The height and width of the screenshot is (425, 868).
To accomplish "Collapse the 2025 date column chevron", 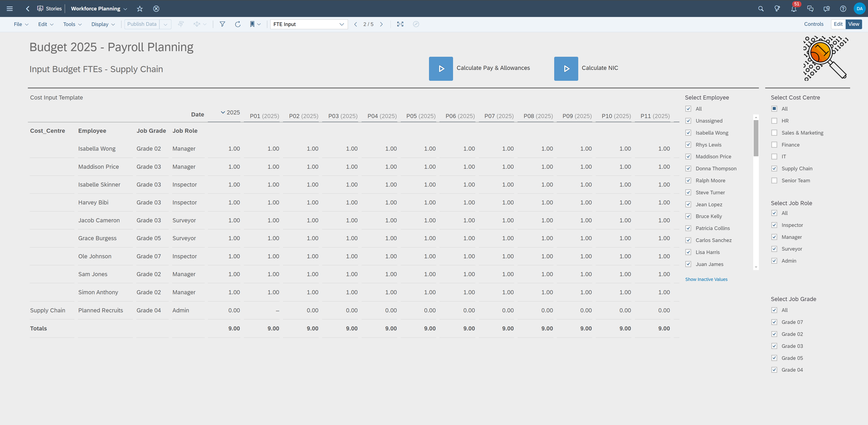I will point(223,112).
